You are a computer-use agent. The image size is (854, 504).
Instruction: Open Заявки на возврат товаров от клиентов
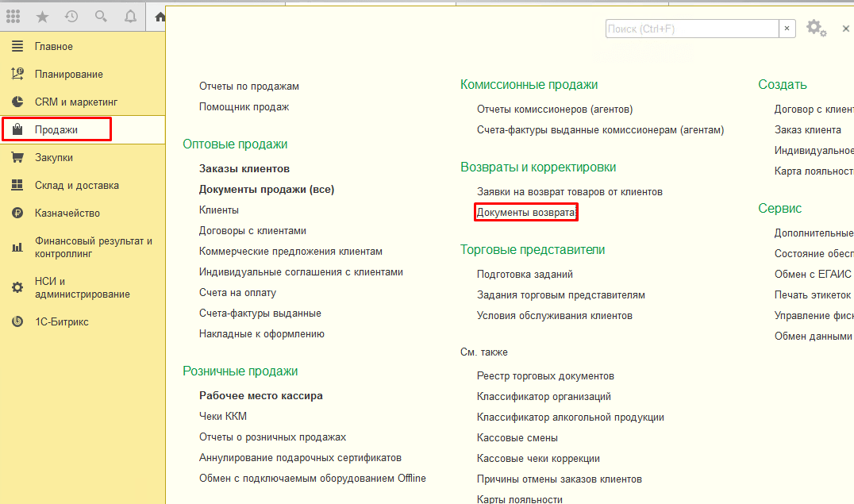pyautogui.click(x=570, y=192)
